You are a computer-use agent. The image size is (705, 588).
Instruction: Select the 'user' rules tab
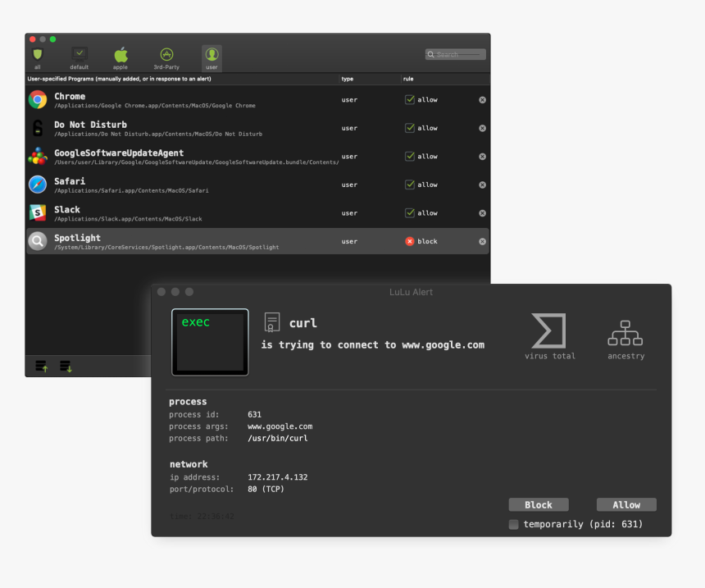click(x=211, y=58)
